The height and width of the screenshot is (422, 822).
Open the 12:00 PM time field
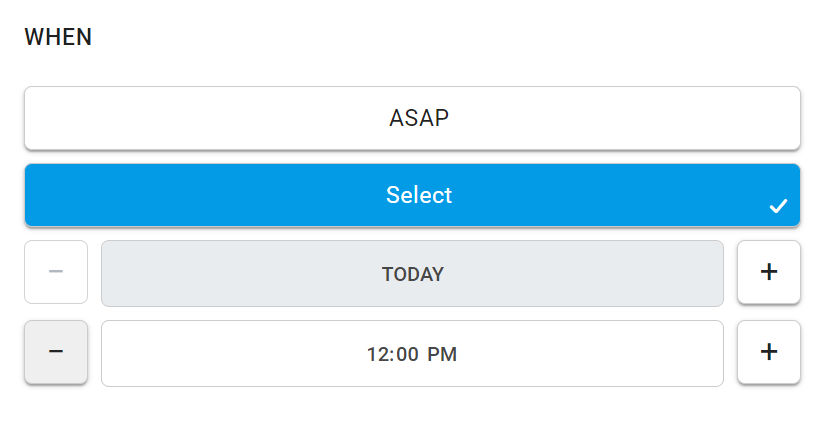(x=412, y=354)
